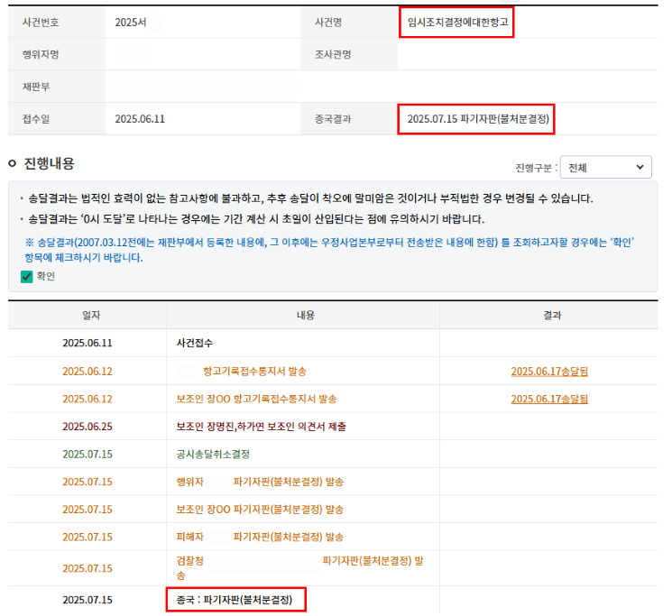Click the 보조인 의견서 제출 entry

coord(261,427)
